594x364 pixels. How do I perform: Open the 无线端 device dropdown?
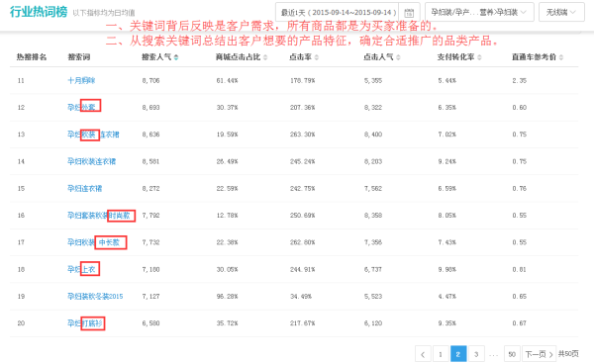pyautogui.click(x=561, y=12)
